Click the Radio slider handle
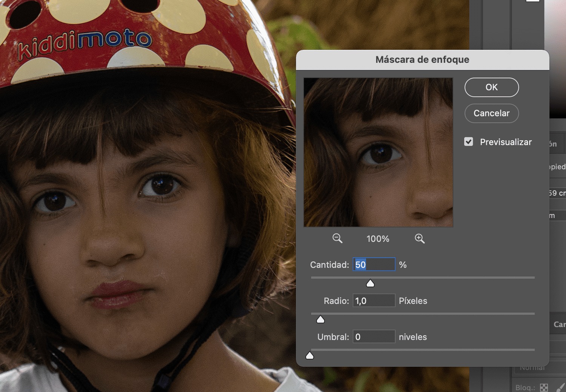Image resolution: width=566 pixels, height=392 pixels. tap(320, 320)
